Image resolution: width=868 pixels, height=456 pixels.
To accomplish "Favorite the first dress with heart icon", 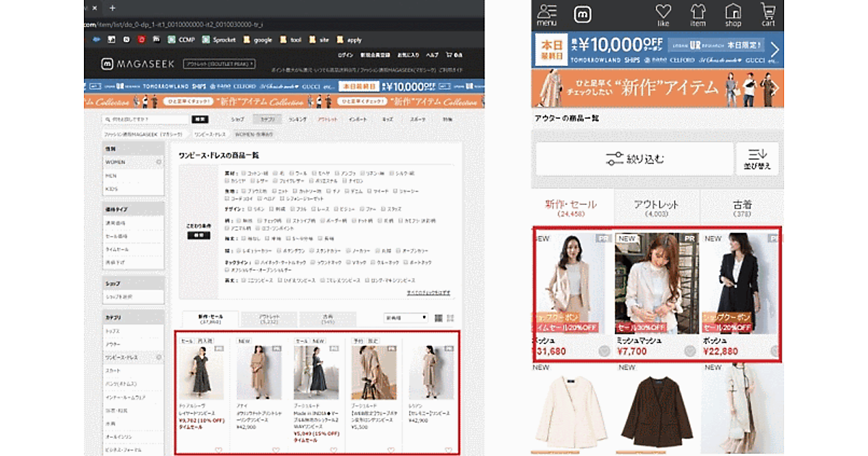I will tap(218, 449).
